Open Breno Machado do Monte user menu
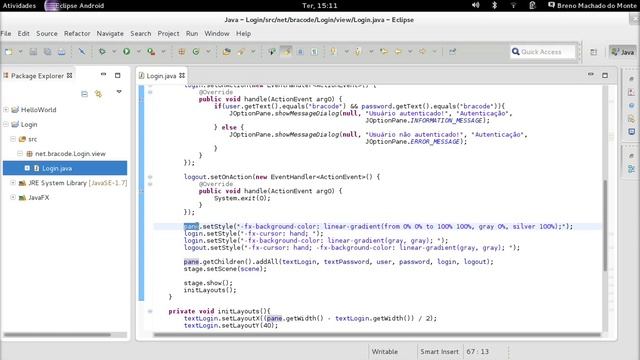Viewport: 640px width, 360px height. pyautogui.click(x=592, y=5)
